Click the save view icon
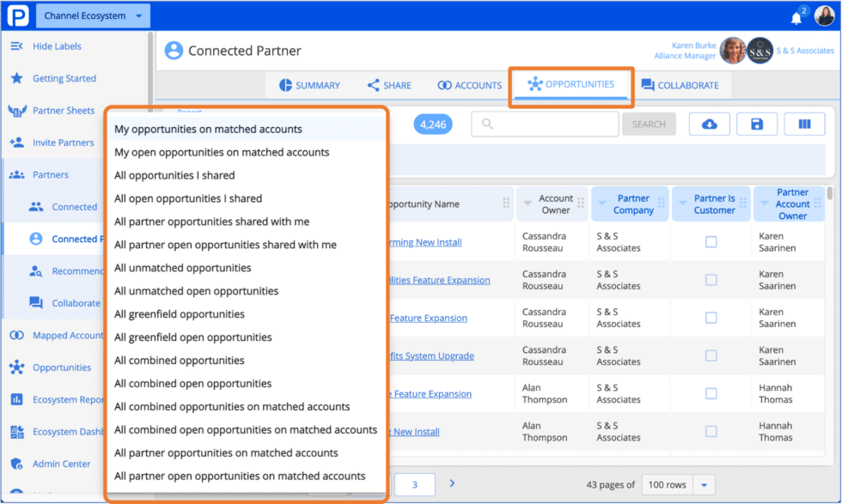 [x=756, y=124]
